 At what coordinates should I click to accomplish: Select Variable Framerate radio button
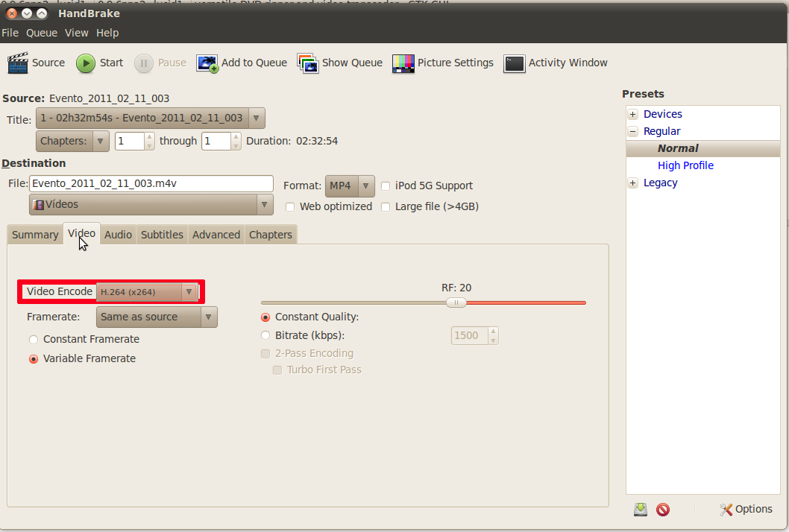34,359
